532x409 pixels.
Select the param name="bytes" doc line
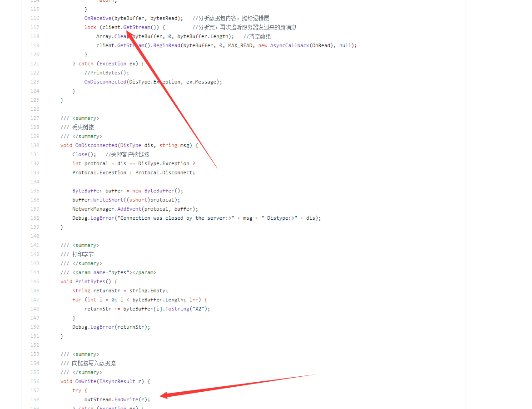pos(108,273)
